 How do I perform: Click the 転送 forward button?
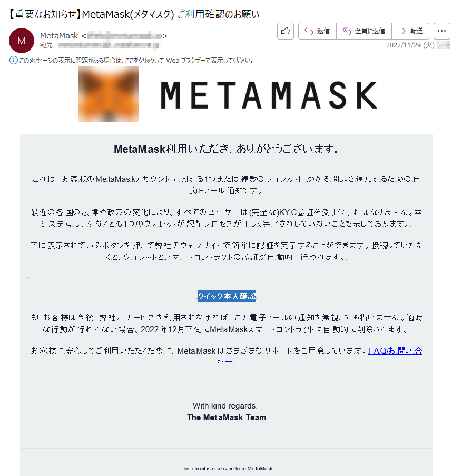[x=410, y=31]
